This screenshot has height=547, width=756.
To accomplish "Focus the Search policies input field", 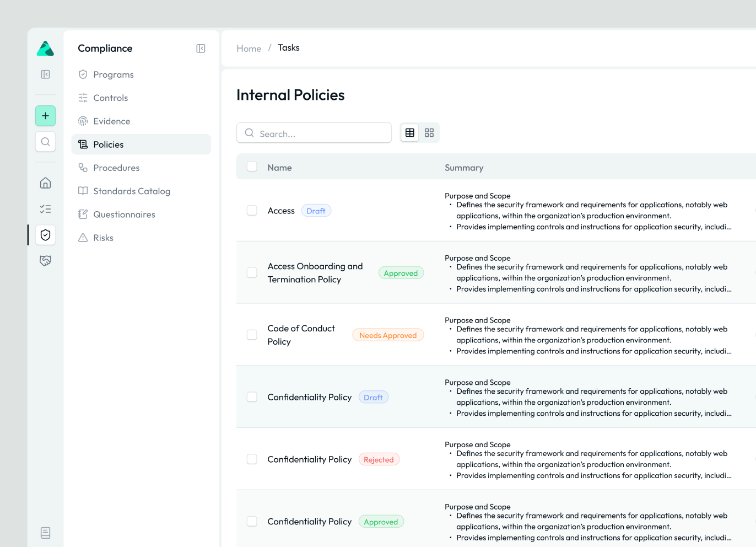I will point(314,133).
